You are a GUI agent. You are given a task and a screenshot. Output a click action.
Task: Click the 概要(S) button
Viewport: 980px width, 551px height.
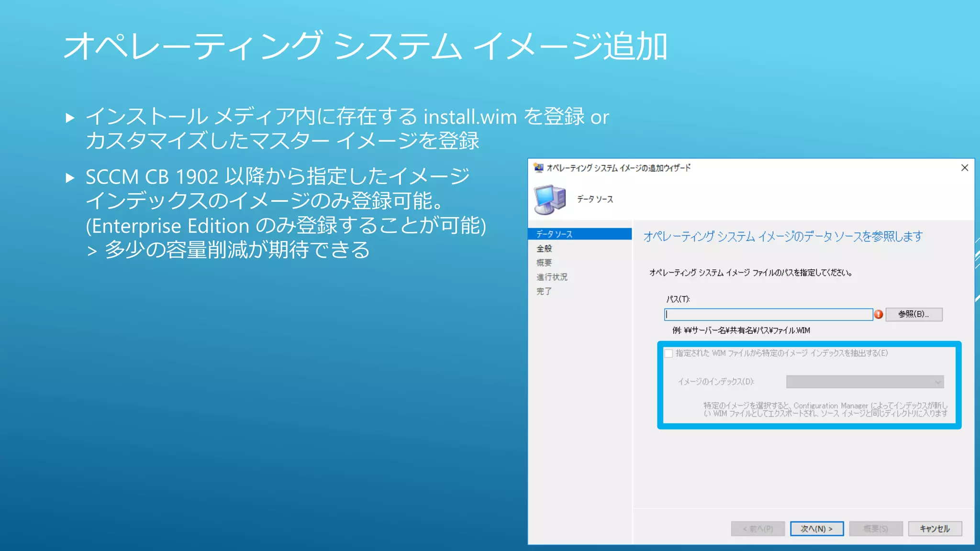[876, 529]
